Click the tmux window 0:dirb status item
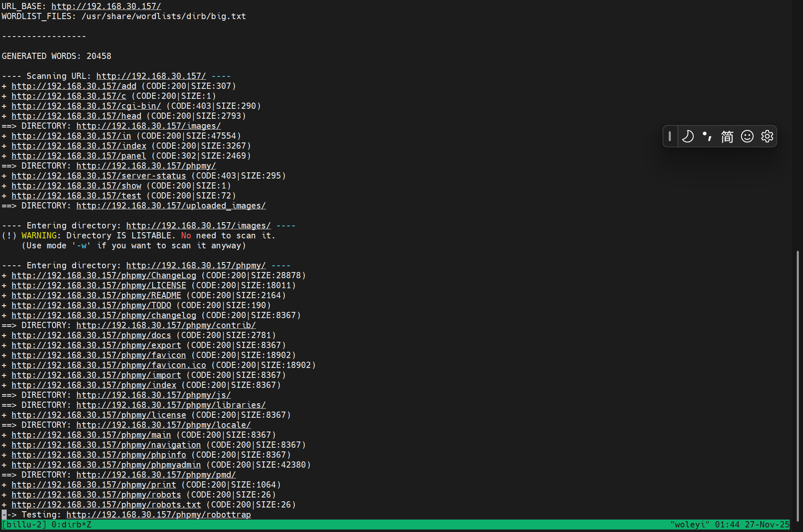The image size is (803, 532). click(71, 525)
